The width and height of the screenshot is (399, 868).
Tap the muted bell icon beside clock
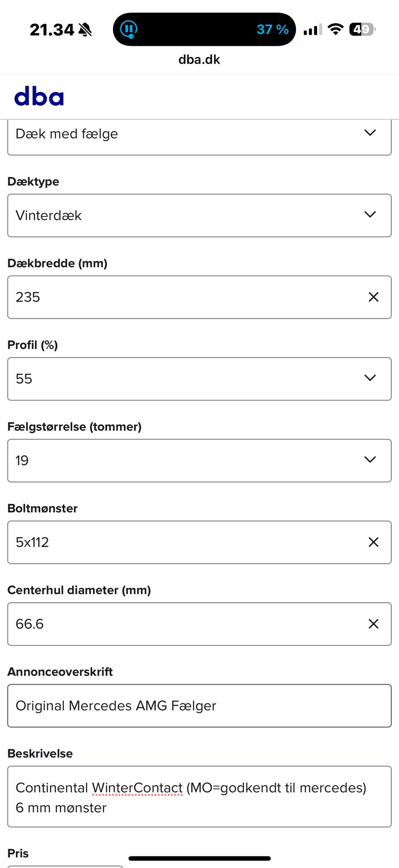coord(85,30)
